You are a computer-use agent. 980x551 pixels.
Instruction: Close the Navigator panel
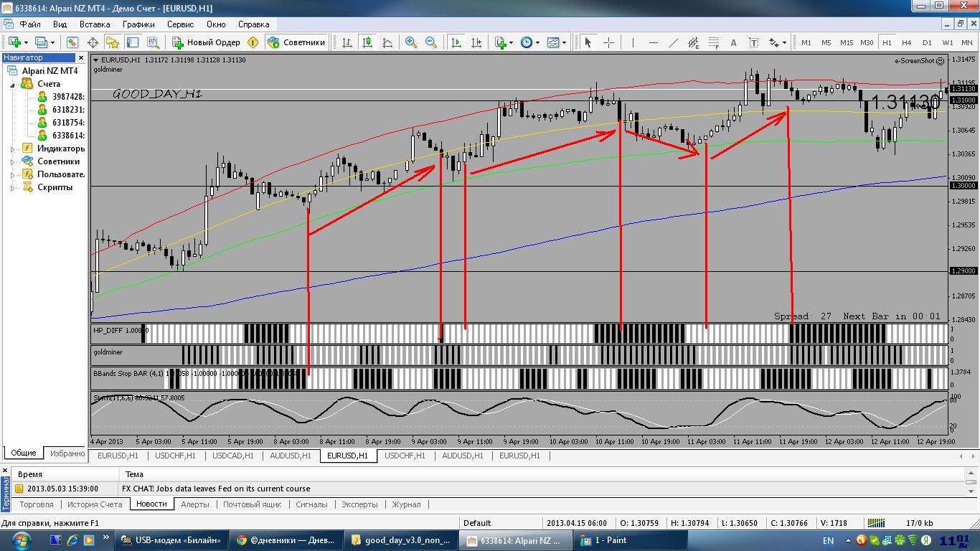pyautogui.click(x=81, y=57)
